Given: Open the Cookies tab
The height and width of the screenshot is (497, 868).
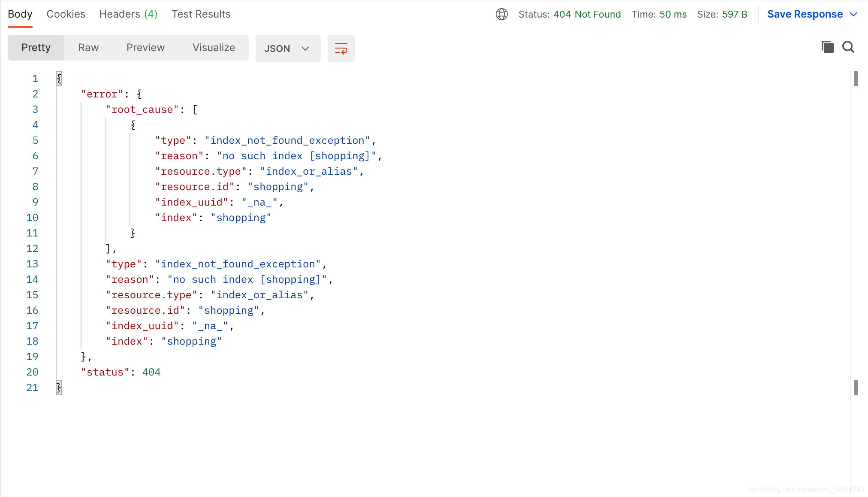Looking at the screenshot, I should pos(66,14).
